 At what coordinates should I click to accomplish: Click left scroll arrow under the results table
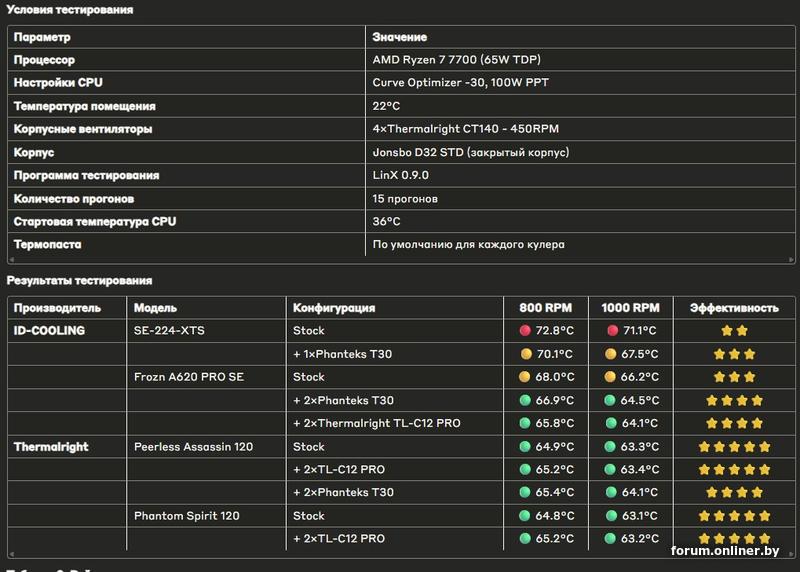(x=11, y=554)
